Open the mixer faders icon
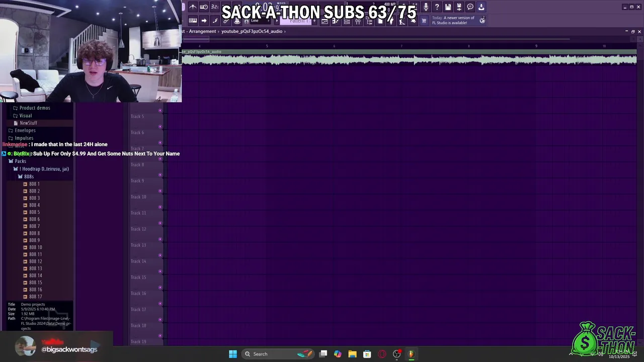The width and height of the screenshot is (644, 362). coord(358,21)
